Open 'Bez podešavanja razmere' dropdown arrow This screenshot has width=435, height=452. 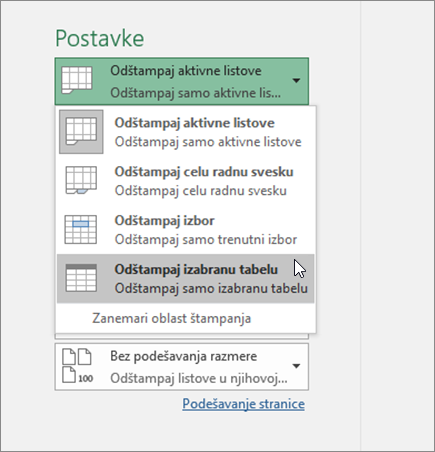coord(296,366)
